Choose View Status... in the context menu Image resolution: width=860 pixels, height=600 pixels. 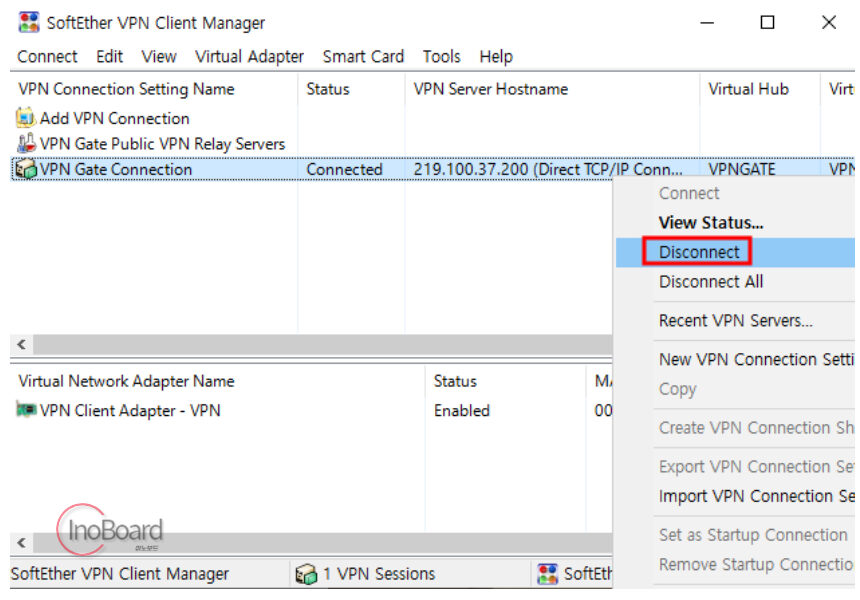tap(735, 223)
